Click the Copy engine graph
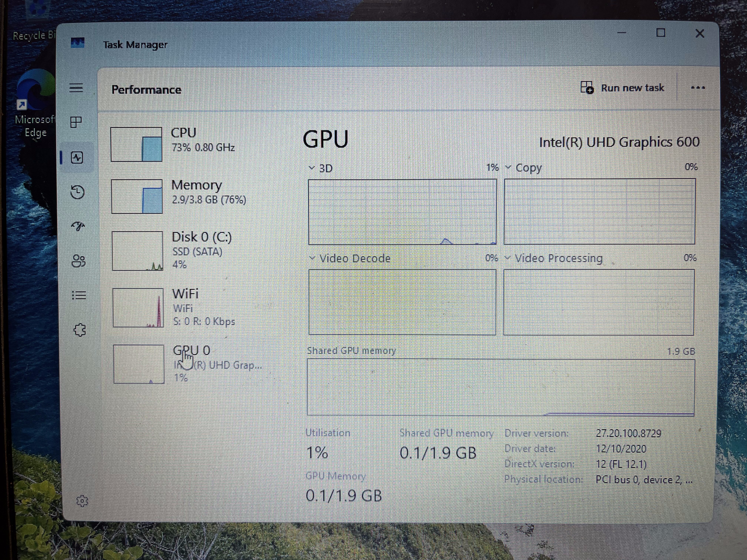 [x=599, y=211]
